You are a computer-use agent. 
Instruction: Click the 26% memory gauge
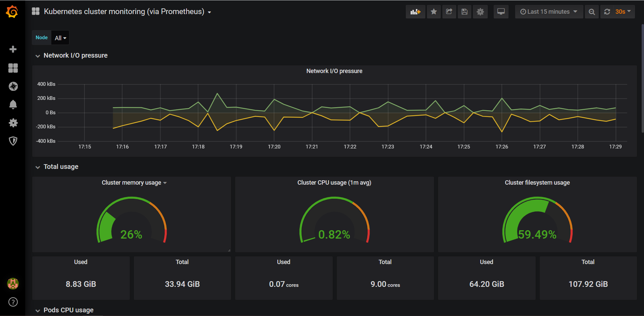pos(131,220)
